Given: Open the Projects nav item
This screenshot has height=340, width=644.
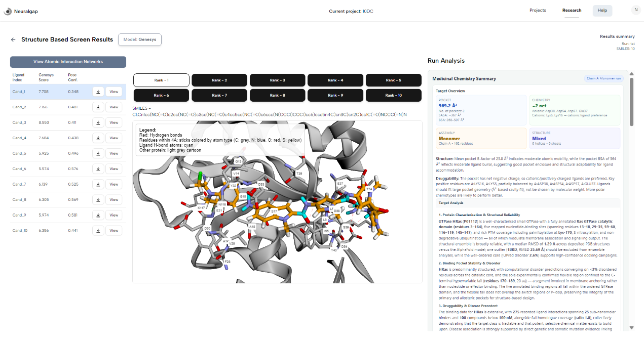Looking at the screenshot, I should click(x=538, y=10).
